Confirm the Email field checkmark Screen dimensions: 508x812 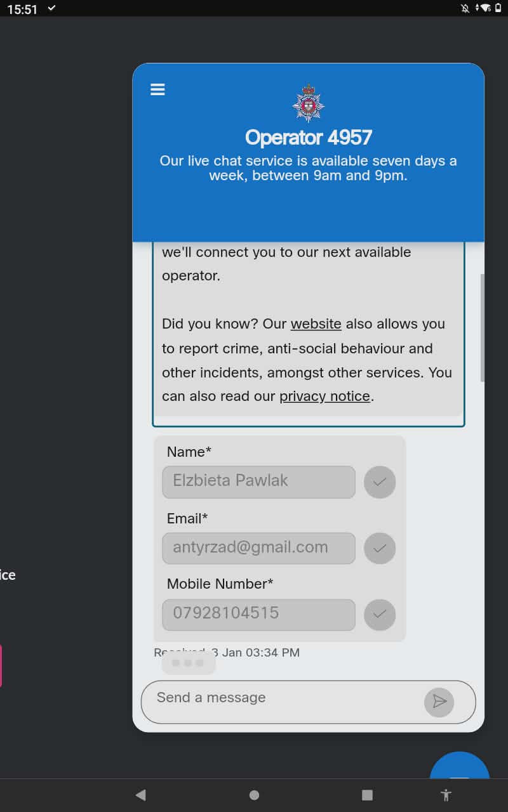coord(380,548)
